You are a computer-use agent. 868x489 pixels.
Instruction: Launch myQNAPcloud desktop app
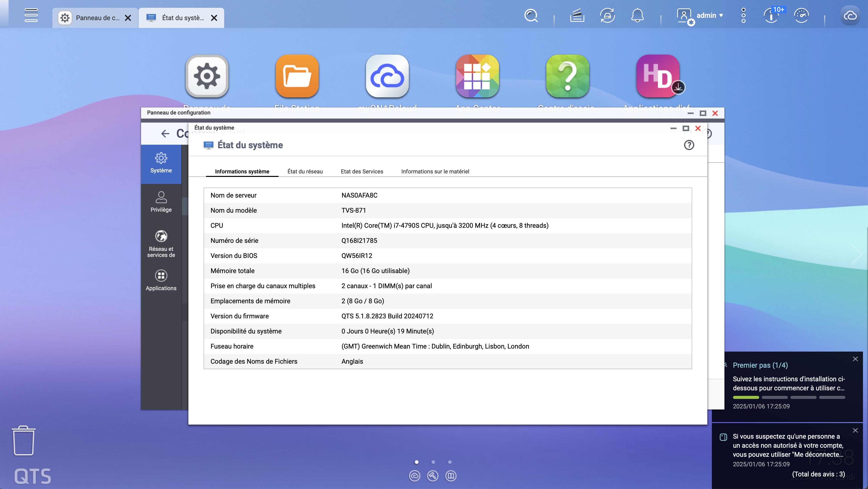(387, 77)
